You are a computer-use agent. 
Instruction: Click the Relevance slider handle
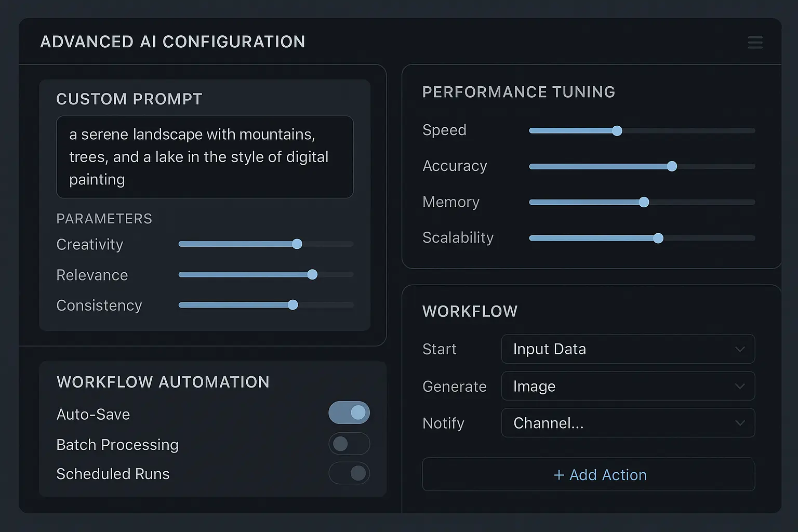click(312, 274)
